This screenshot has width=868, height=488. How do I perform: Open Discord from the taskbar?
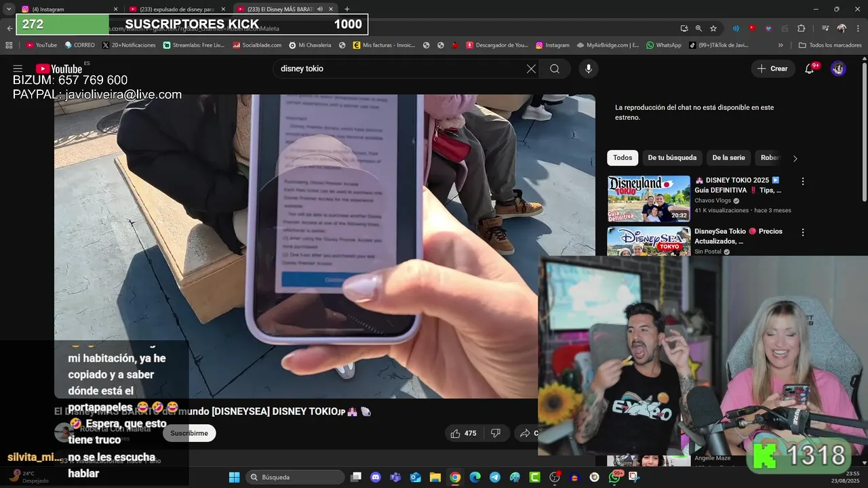click(x=376, y=477)
